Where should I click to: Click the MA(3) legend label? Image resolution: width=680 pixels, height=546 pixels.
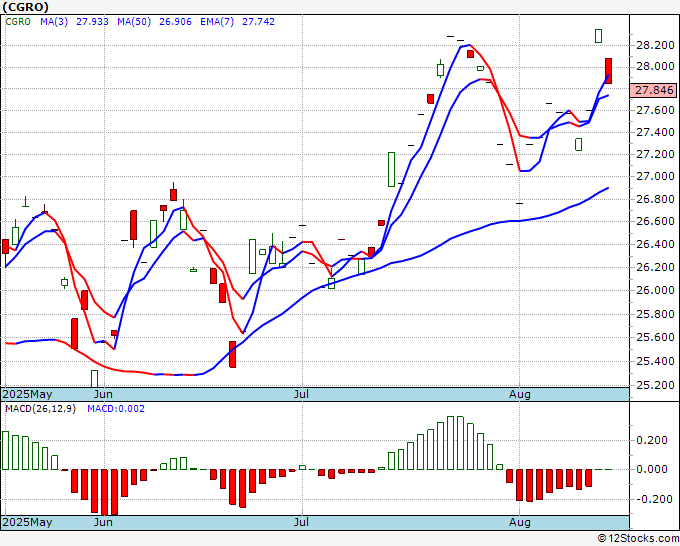point(54,21)
